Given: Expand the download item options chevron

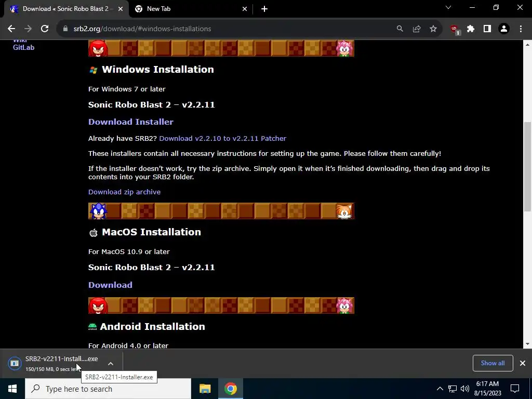Looking at the screenshot, I should click(x=111, y=364).
